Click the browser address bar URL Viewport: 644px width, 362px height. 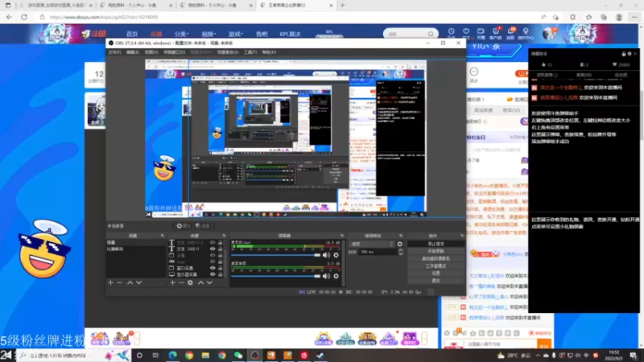[104, 17]
